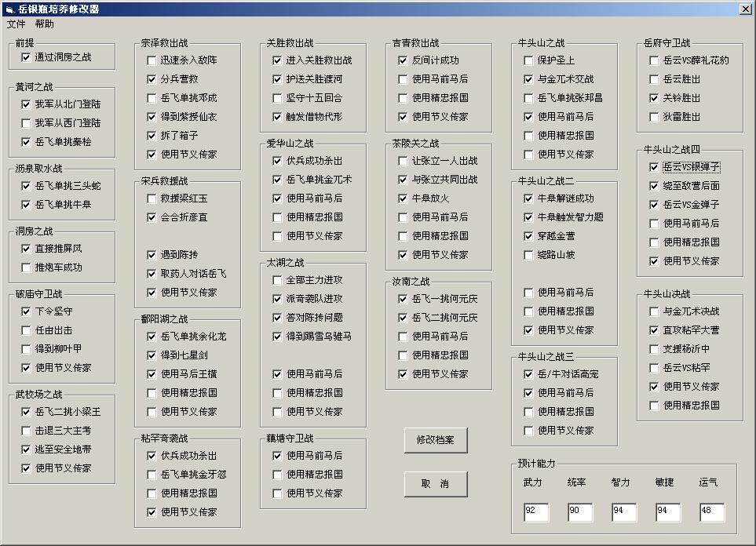The height and width of the screenshot is (546, 756).
Task: Click the 取 消 button
Action: point(436,484)
